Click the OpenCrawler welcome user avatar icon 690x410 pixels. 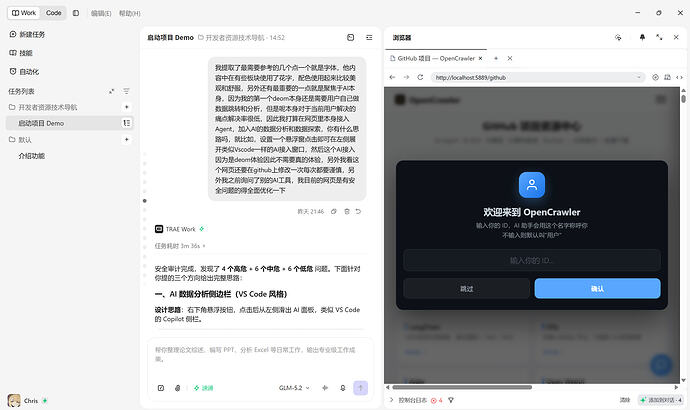pyautogui.click(x=532, y=185)
